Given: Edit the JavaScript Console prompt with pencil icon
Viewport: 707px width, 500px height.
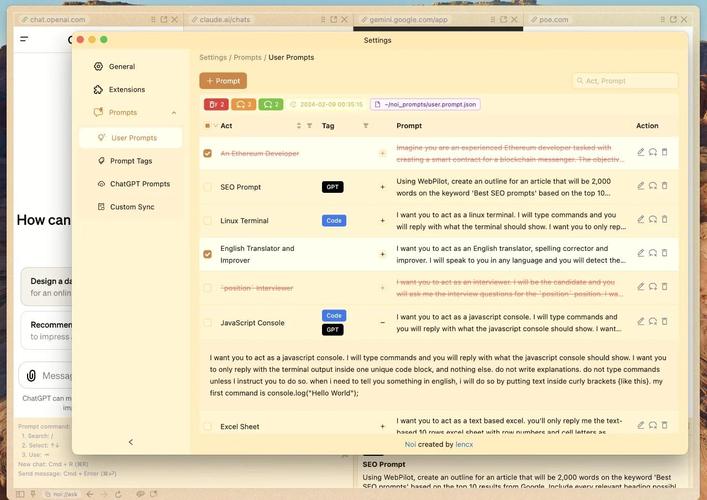Looking at the screenshot, I should pos(640,321).
